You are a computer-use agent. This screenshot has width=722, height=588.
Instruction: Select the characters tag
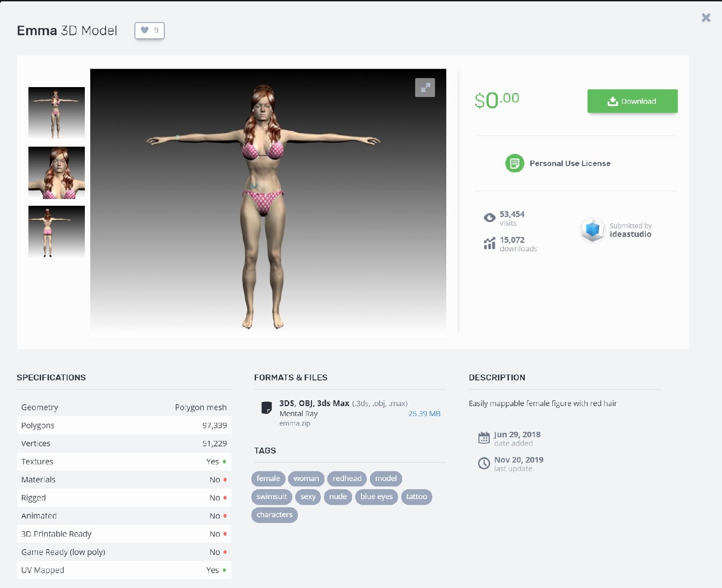click(274, 514)
